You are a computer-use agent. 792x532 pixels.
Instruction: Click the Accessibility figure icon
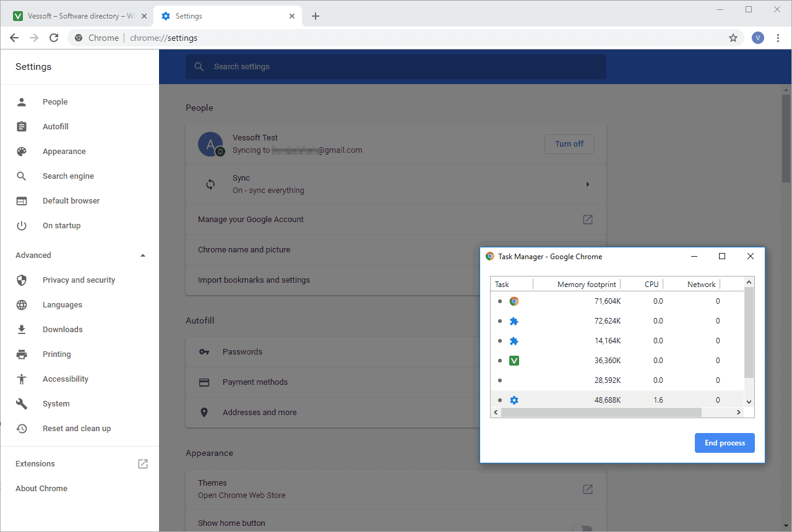click(x=22, y=379)
